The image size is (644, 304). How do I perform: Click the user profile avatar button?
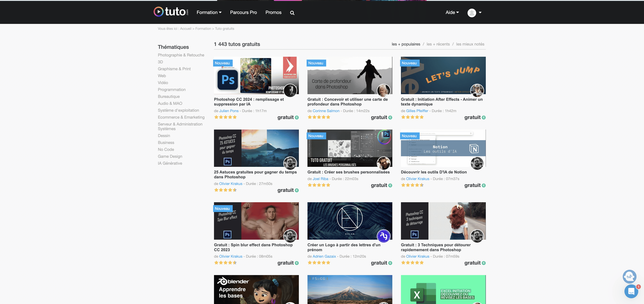point(472,12)
